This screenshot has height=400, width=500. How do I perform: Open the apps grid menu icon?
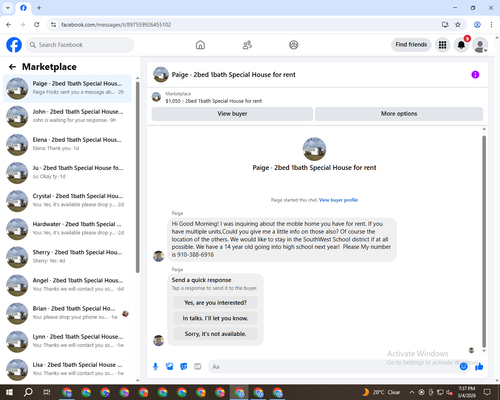pos(442,45)
